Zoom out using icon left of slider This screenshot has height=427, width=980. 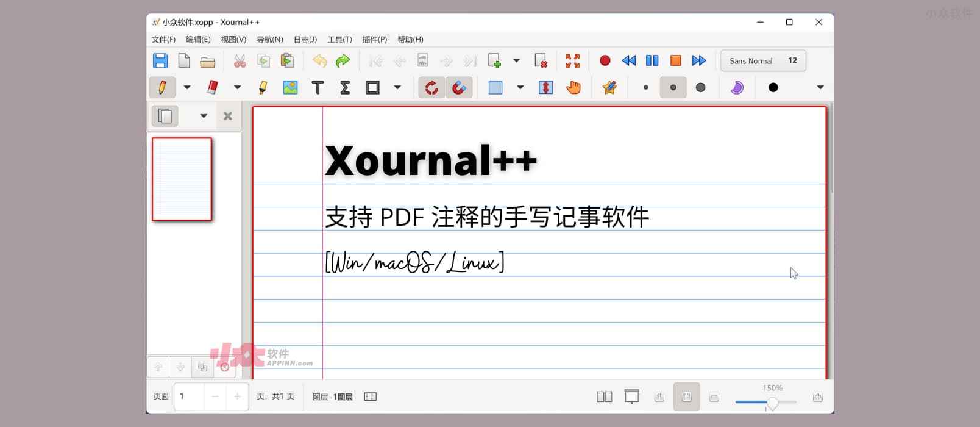(714, 397)
